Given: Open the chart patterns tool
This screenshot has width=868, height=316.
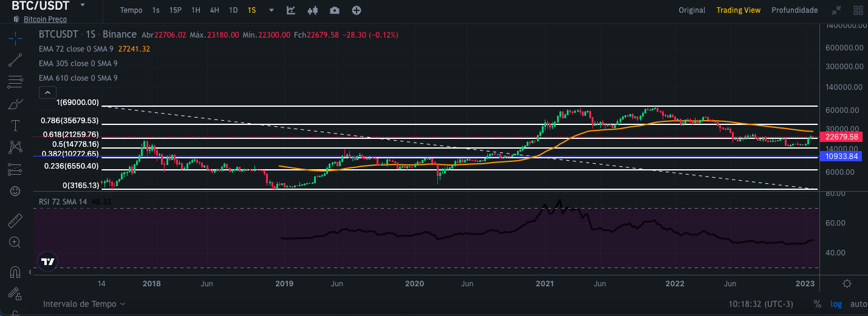Looking at the screenshot, I should [15, 147].
